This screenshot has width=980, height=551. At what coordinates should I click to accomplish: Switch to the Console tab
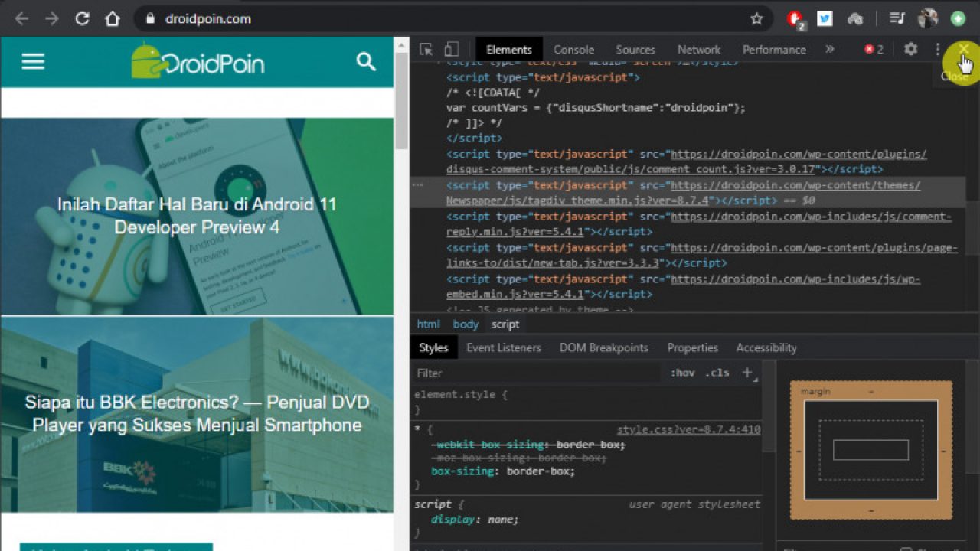[x=573, y=49]
